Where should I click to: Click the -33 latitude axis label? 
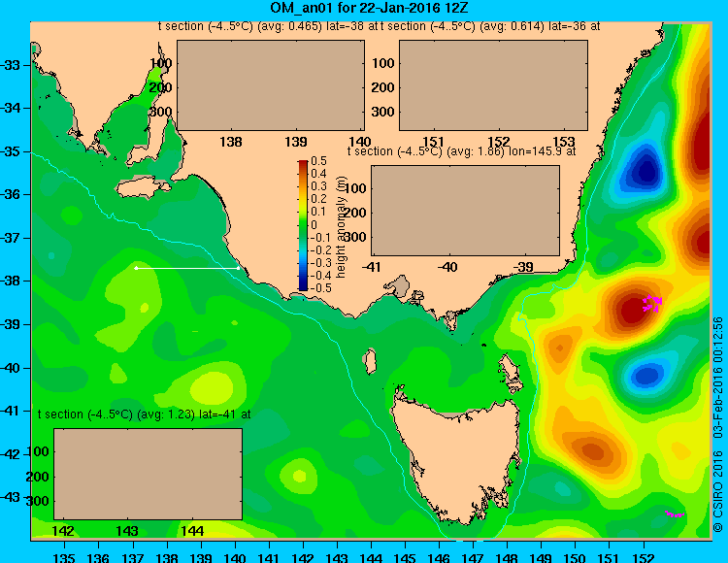11,65
